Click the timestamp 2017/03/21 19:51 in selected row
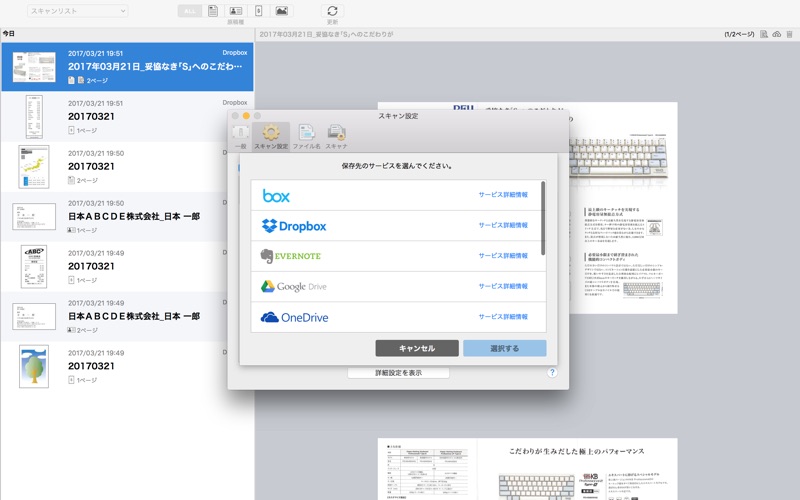 click(x=95, y=53)
